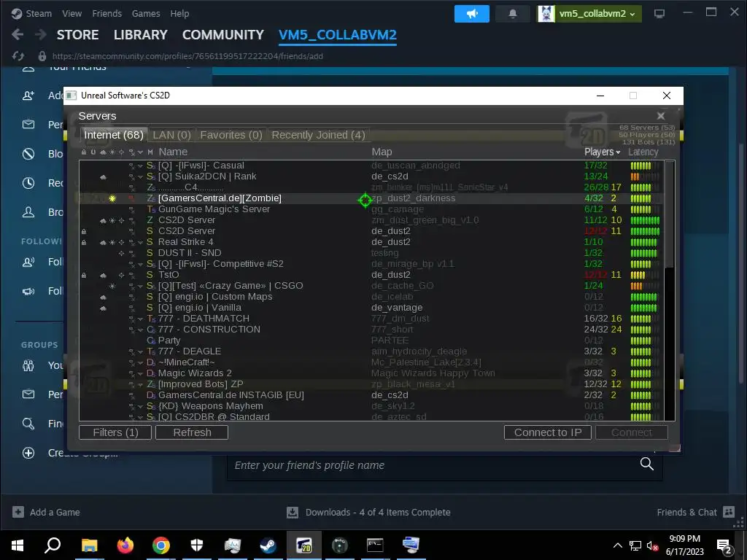Click the download chevron on Magic Wizards 2 row
Screen dimensions: 747x560
coord(140,374)
